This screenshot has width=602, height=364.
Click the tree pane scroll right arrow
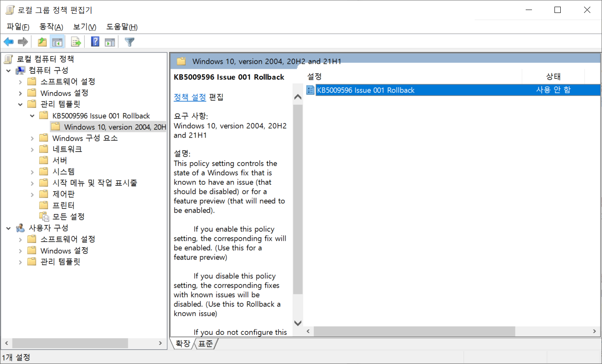[161, 343]
